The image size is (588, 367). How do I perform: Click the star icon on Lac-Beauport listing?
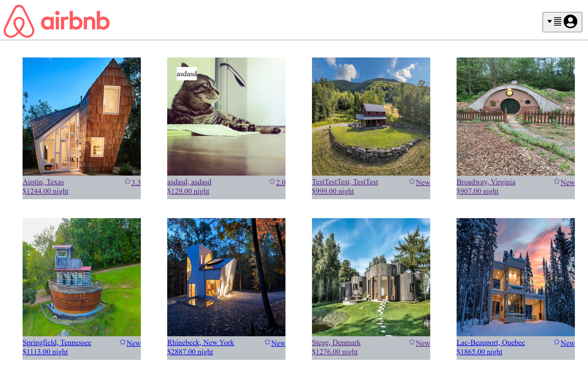tap(557, 342)
